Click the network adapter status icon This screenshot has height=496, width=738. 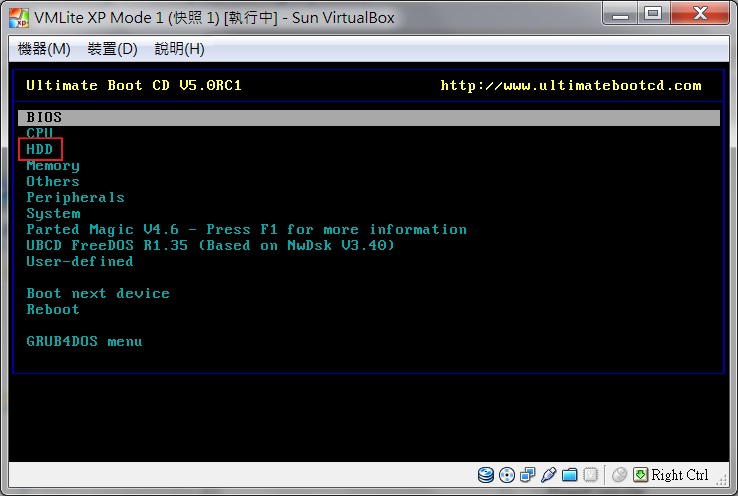[x=528, y=475]
